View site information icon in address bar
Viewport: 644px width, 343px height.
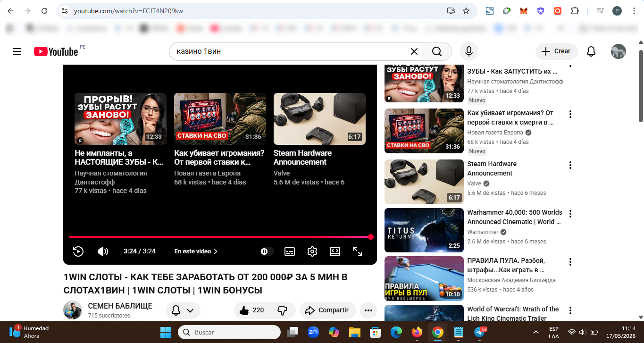coord(65,11)
